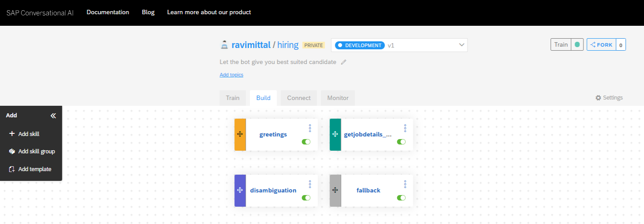Click the move handle on fallback skill

[x=335, y=190]
